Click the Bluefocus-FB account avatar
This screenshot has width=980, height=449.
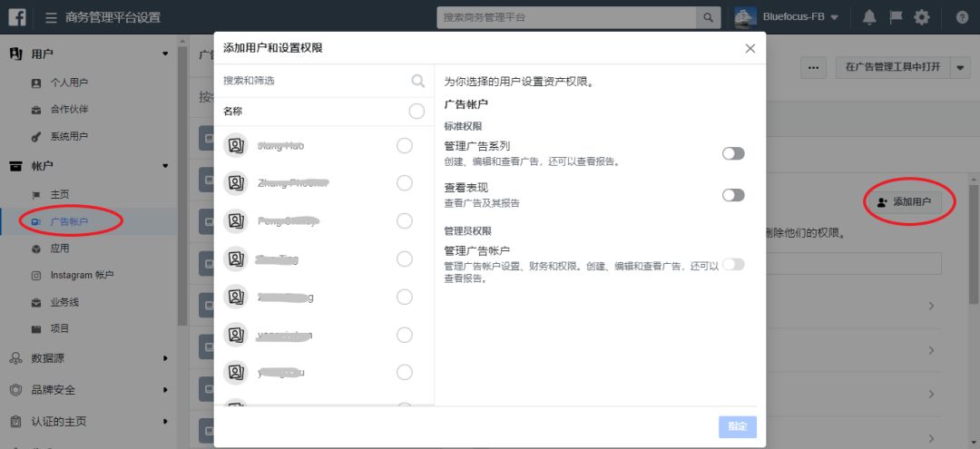[745, 17]
